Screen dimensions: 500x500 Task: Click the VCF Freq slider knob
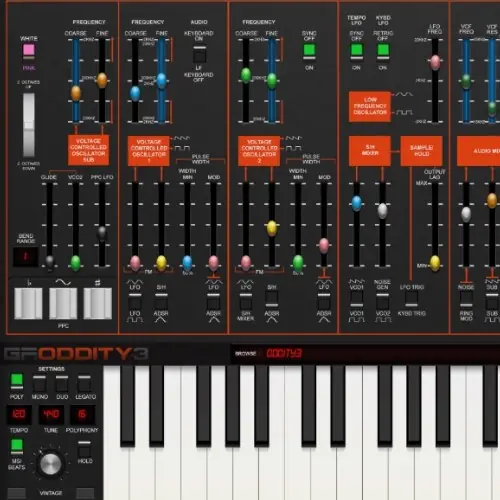466,81
